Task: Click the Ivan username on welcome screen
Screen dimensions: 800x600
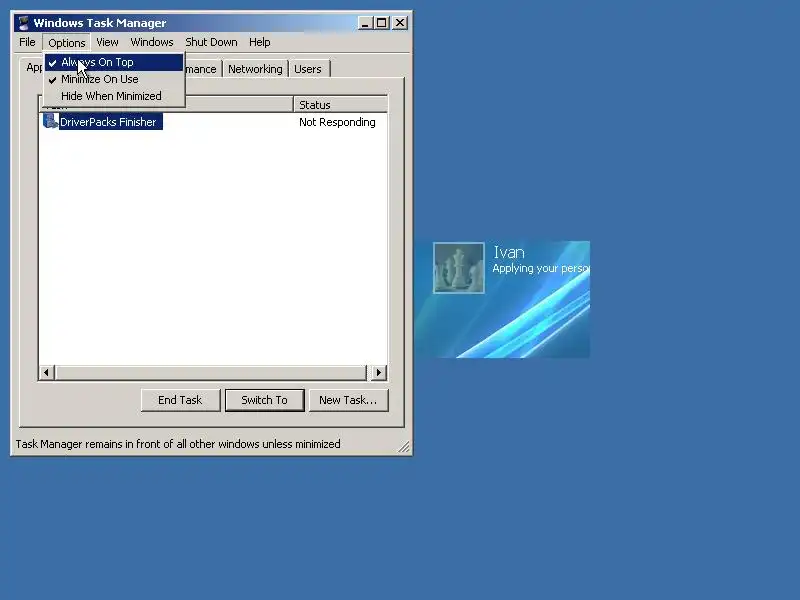Action: [509, 252]
